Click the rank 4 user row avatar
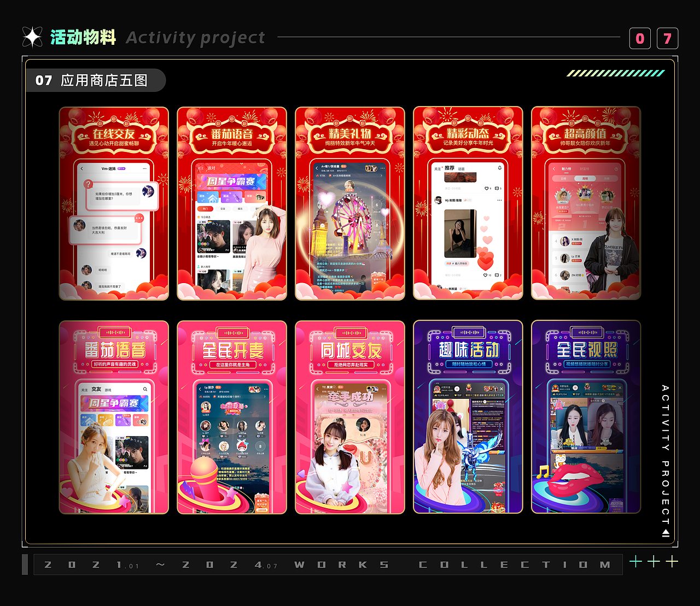700x606 pixels. pyautogui.click(x=565, y=241)
